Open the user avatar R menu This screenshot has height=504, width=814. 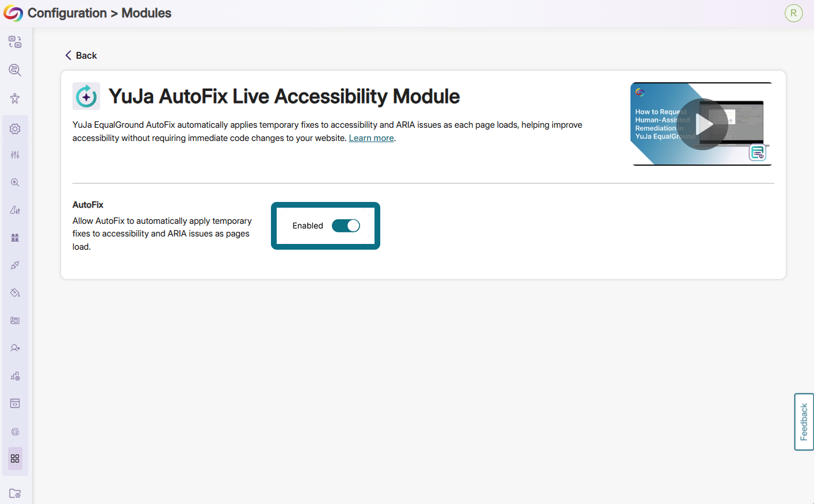[x=793, y=13]
